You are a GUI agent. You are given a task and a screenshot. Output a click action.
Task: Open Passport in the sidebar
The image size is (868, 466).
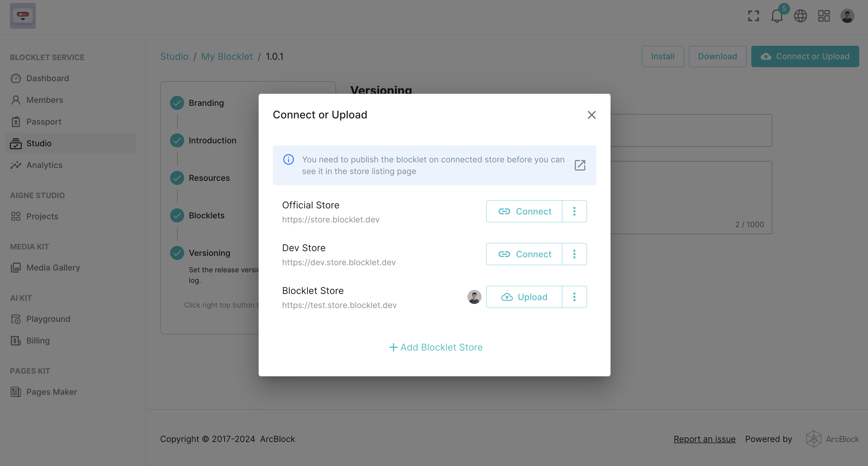point(71,122)
